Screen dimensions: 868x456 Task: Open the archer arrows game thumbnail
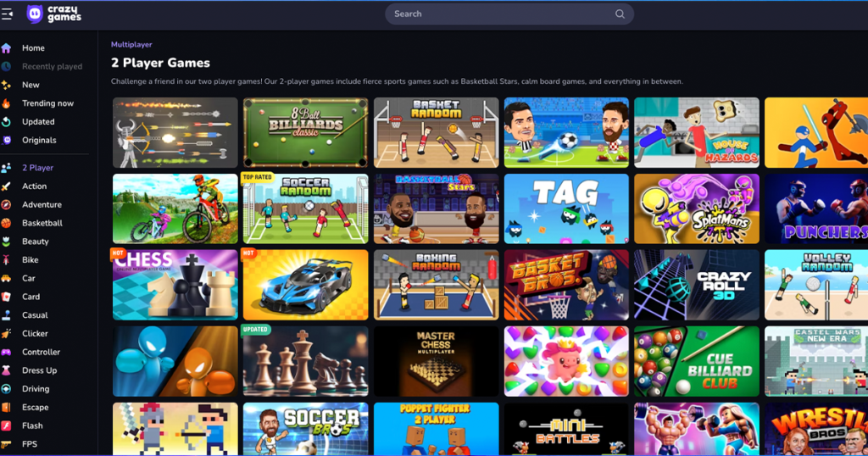point(175,133)
